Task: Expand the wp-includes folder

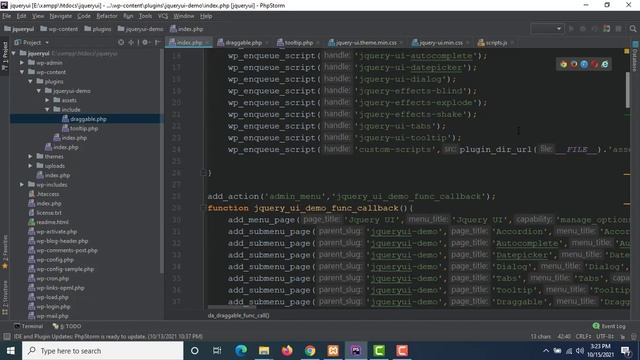Action: coord(22,184)
